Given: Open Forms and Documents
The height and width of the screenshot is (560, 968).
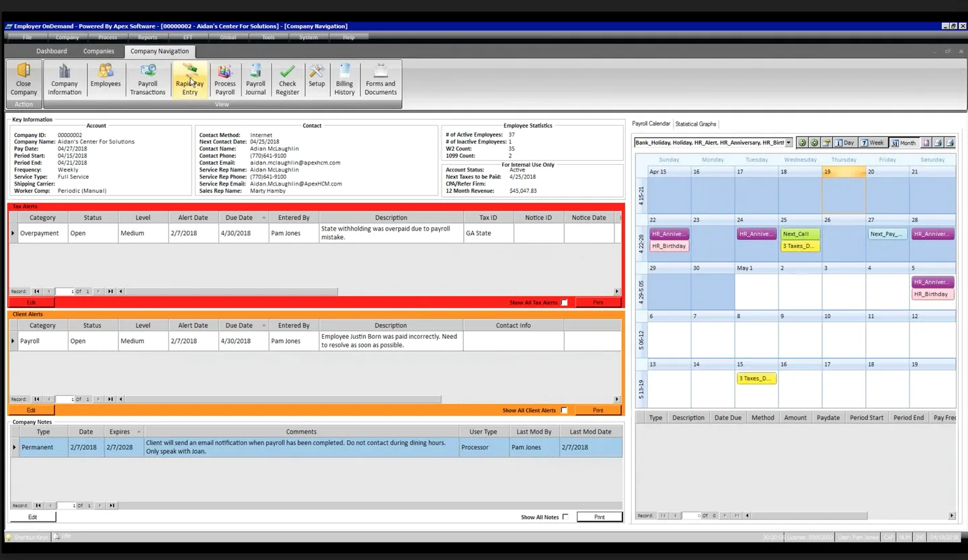Looking at the screenshot, I should pyautogui.click(x=380, y=79).
